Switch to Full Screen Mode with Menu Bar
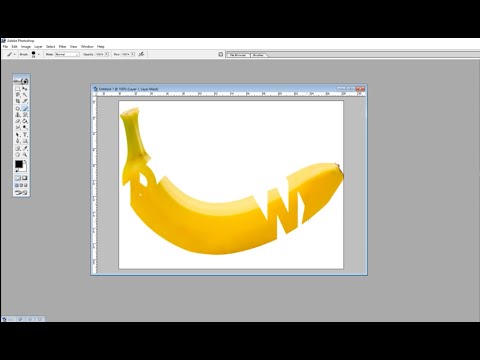 (x=21, y=185)
